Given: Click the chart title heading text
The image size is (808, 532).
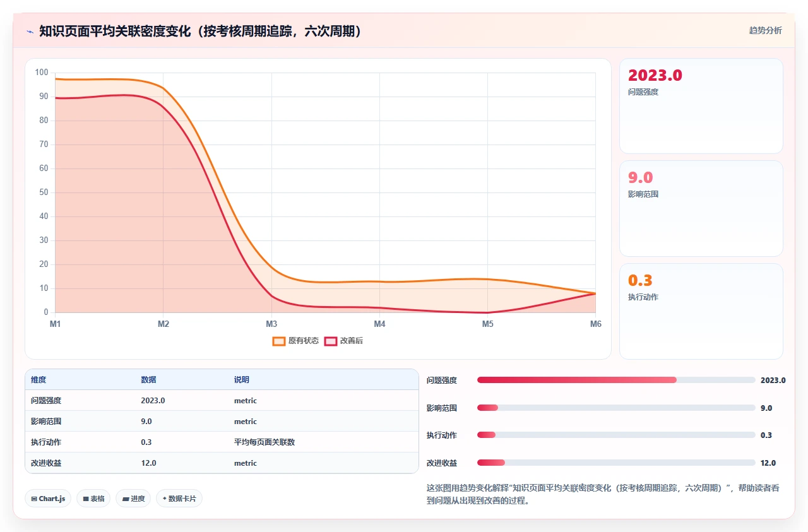Looking at the screenshot, I should click(202, 31).
